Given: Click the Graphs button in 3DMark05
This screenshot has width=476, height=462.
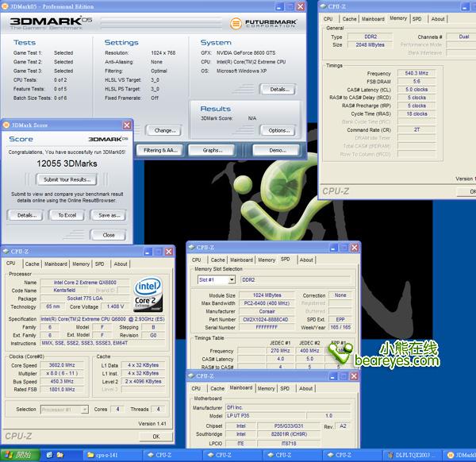Looking at the screenshot, I should 212,150.
